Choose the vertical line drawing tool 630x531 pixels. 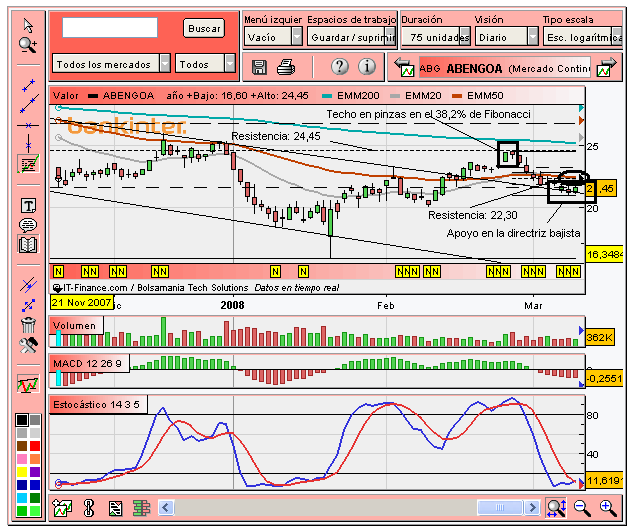click(28, 143)
